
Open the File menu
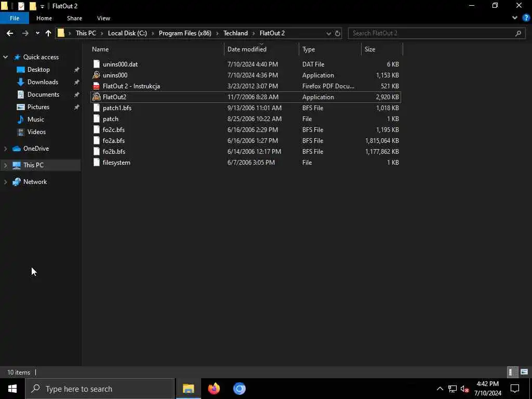(x=15, y=18)
